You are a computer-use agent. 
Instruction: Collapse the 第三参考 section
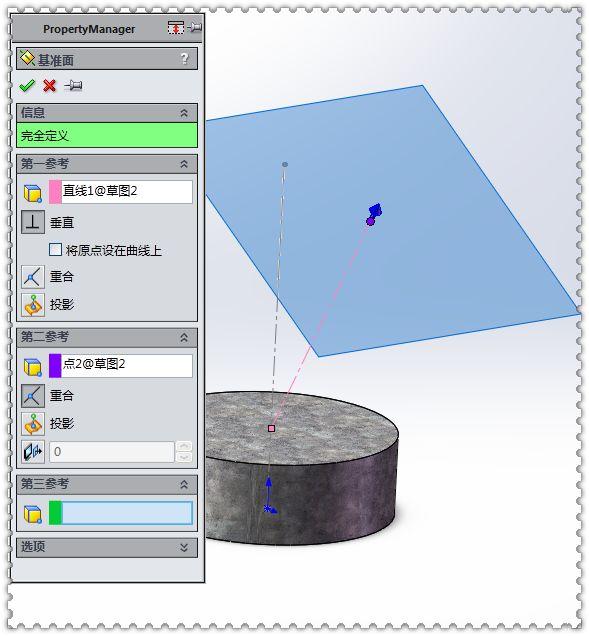[184, 484]
